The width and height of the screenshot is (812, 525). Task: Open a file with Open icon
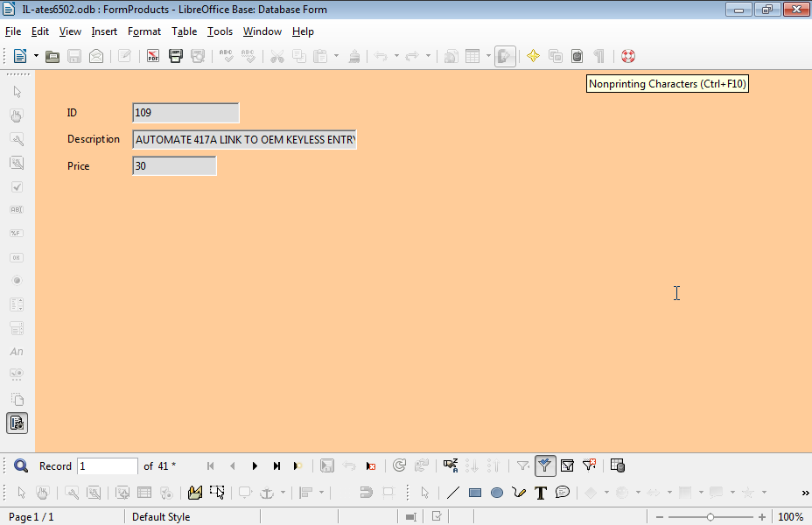point(52,56)
